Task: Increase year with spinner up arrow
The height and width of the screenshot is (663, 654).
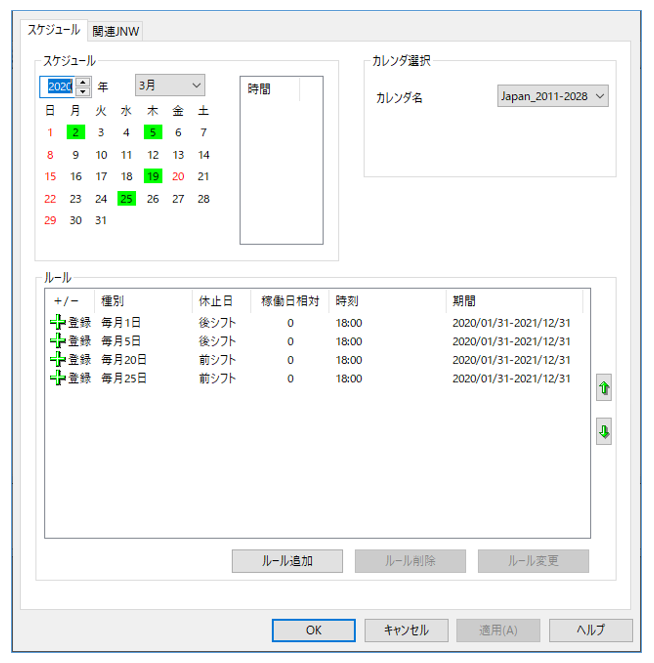Action: (83, 82)
